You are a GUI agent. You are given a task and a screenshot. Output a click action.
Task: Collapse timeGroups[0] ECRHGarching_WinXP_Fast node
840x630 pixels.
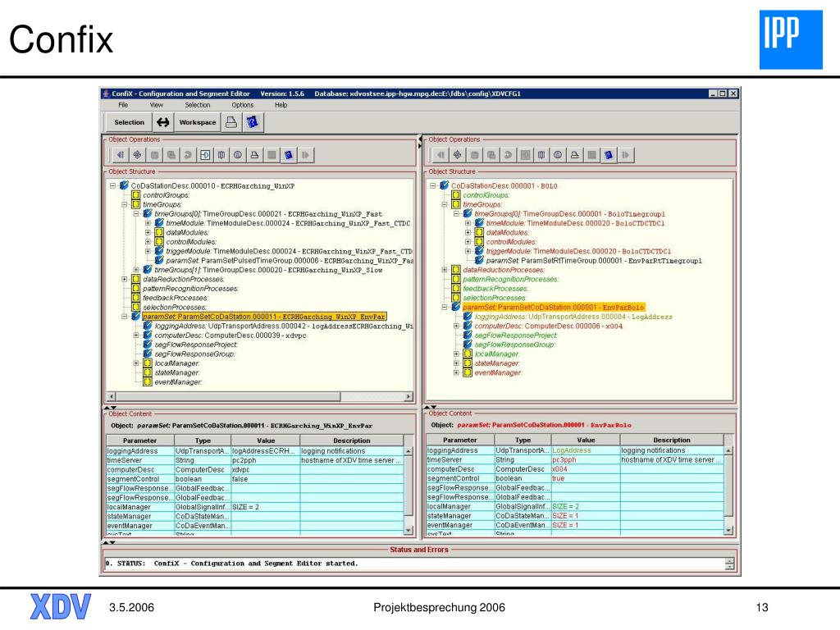(x=136, y=214)
